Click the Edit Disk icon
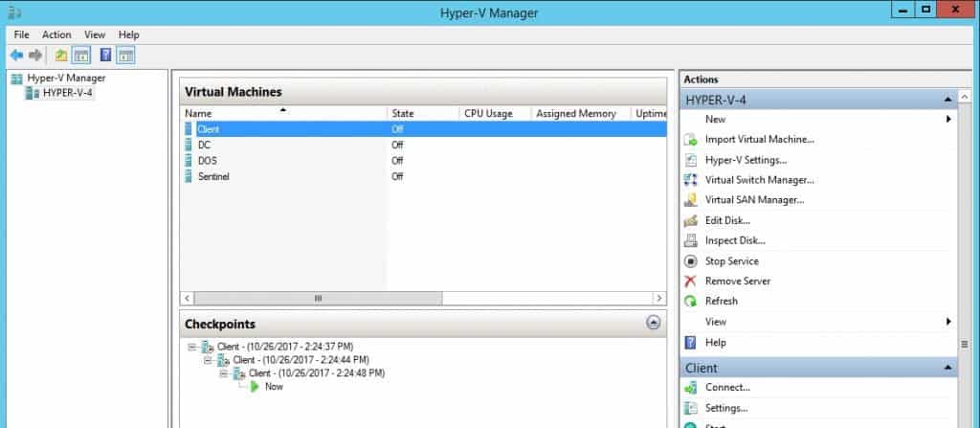 [691, 221]
